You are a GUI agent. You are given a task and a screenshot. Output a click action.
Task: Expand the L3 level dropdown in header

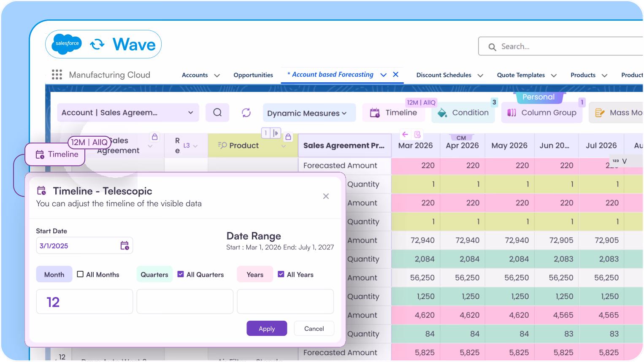pos(195,146)
